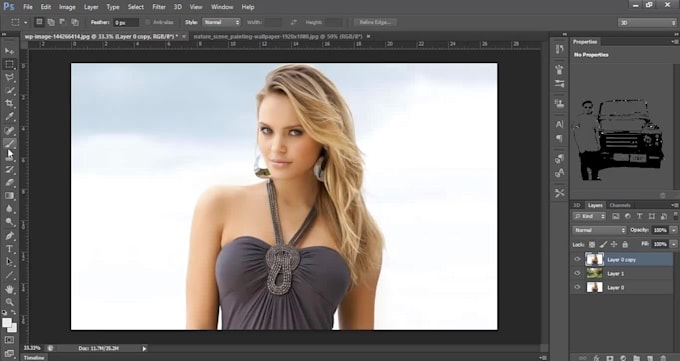Select the Gradient tool

click(x=10, y=196)
